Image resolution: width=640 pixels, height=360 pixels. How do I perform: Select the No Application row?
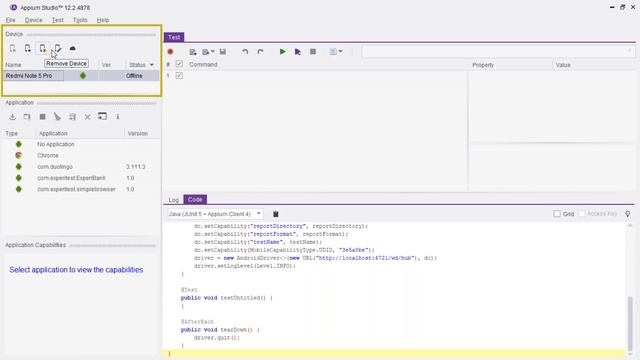[82, 144]
